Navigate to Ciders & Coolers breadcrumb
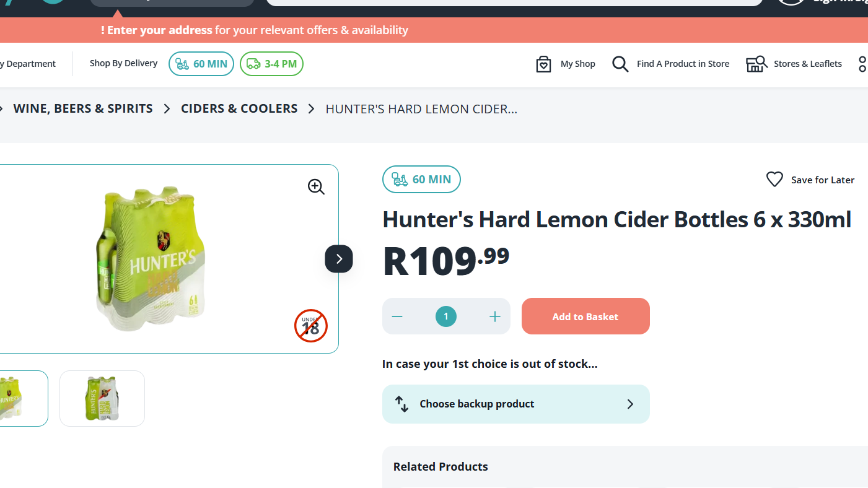868x488 pixels. [239, 108]
